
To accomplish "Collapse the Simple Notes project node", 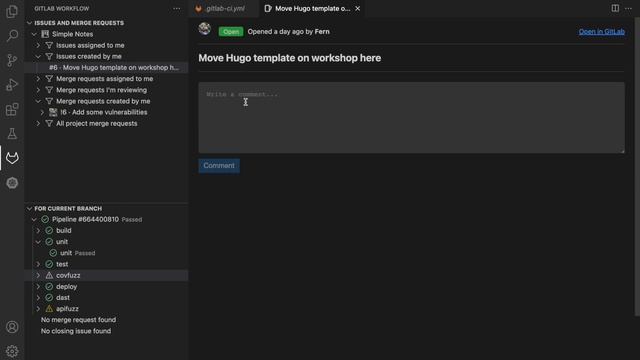I will click(34, 34).
